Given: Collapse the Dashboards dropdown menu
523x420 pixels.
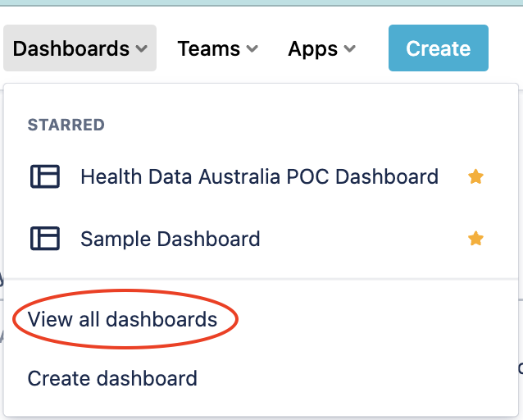Looking at the screenshot, I should click(x=80, y=48).
